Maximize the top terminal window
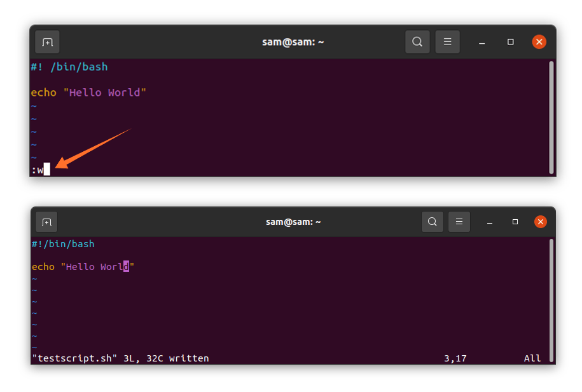Screen dimensions: 582x392 [x=510, y=41]
